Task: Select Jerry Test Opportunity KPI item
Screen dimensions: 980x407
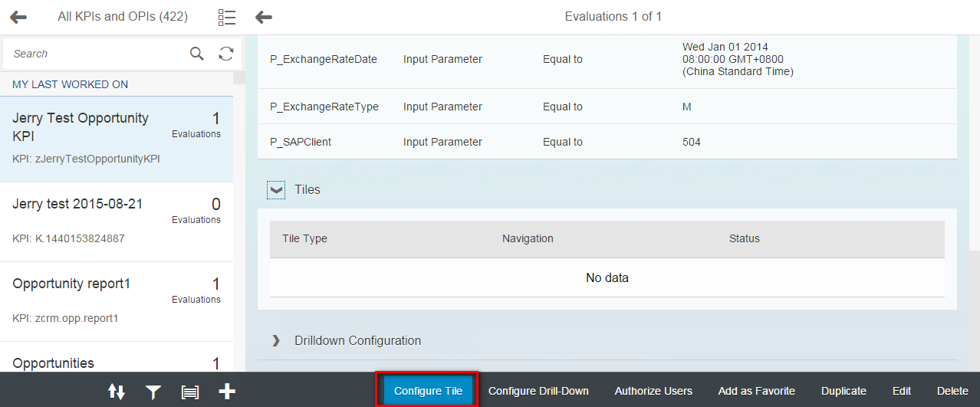Action: (117, 139)
